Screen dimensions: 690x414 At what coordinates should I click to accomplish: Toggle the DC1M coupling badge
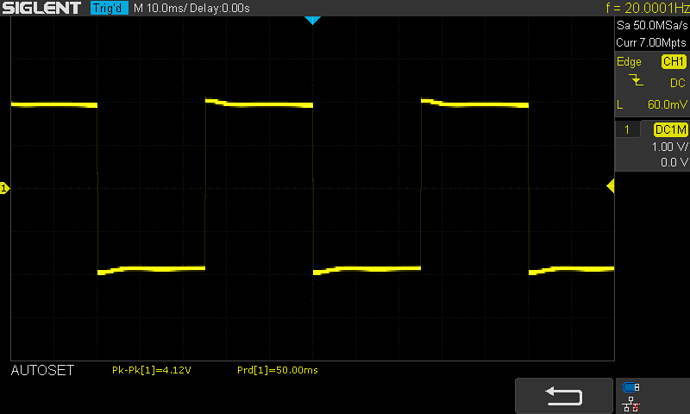point(669,130)
